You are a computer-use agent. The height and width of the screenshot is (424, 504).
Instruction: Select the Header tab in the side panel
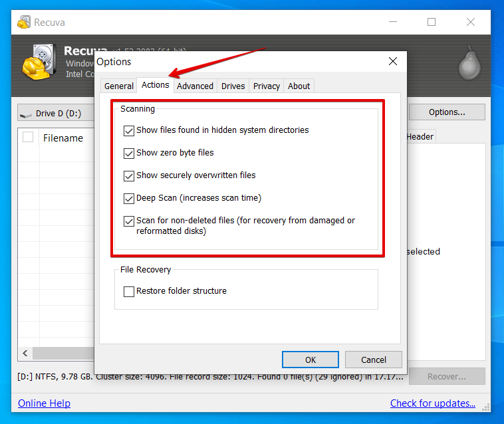coord(420,136)
